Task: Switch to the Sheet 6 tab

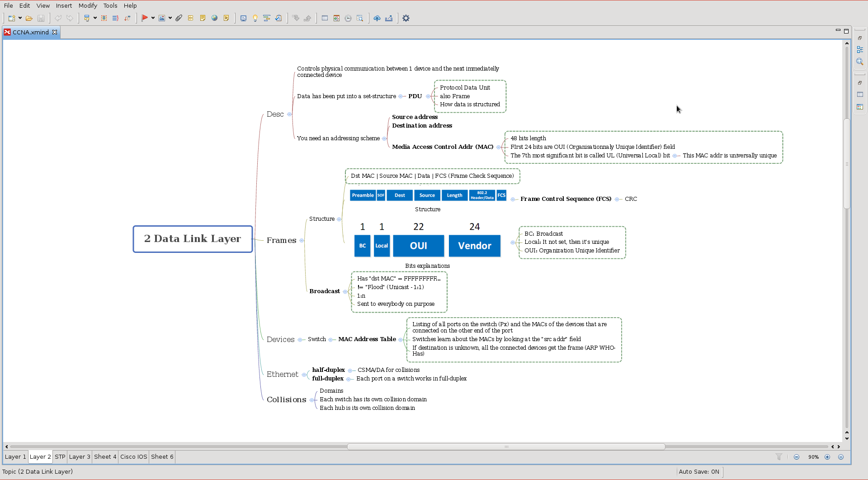Action: click(162, 456)
